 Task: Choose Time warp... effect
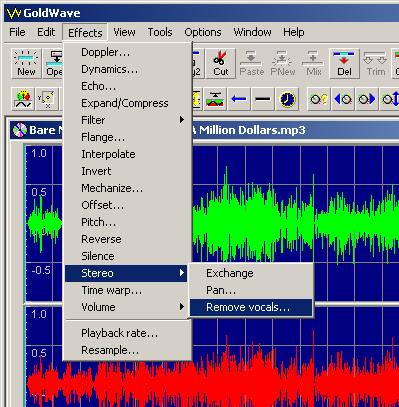coord(127,290)
